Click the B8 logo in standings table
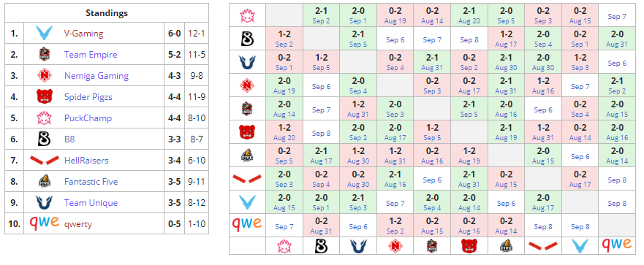 [44, 139]
